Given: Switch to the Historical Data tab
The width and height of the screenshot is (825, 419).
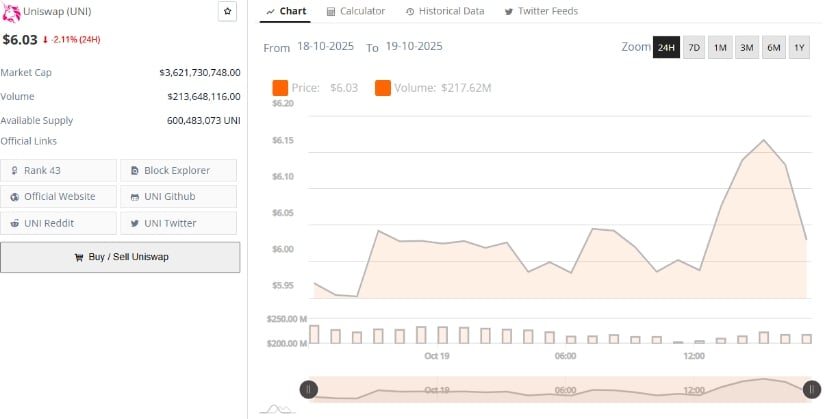Looking at the screenshot, I should pyautogui.click(x=445, y=11).
